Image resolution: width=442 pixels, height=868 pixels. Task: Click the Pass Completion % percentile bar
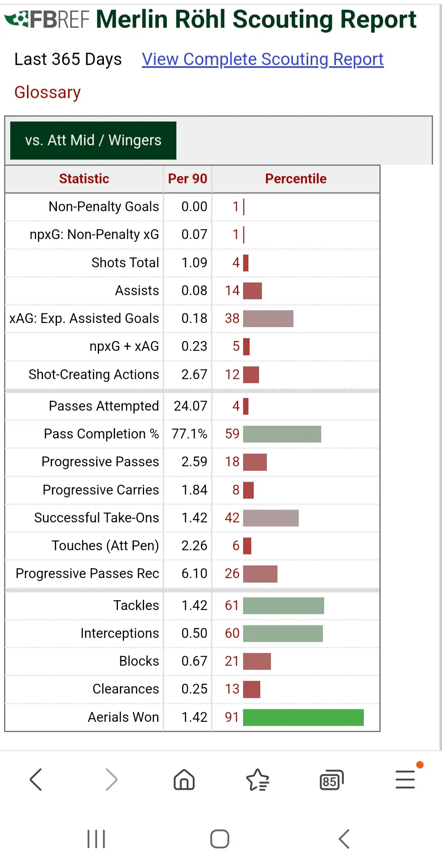point(282,434)
